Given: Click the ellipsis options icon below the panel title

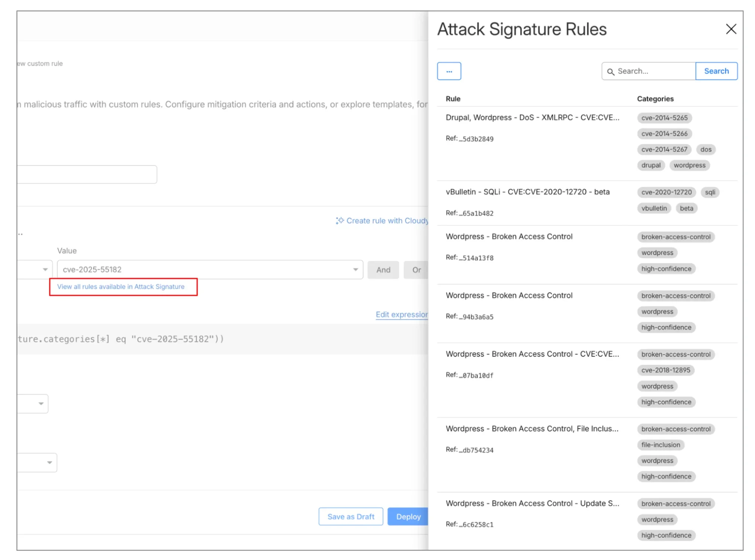Looking at the screenshot, I should [449, 71].
